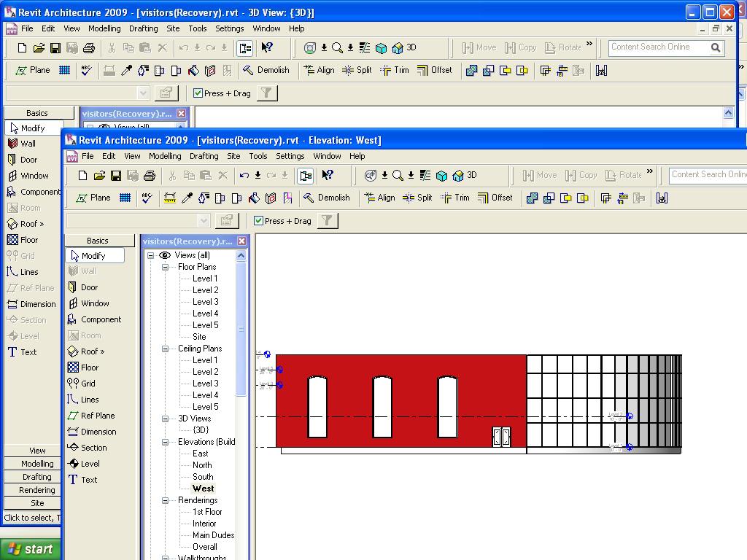Screen dimensions: 747x560
Task: Click project browser scrollbar up arrow
Action: tap(241, 256)
